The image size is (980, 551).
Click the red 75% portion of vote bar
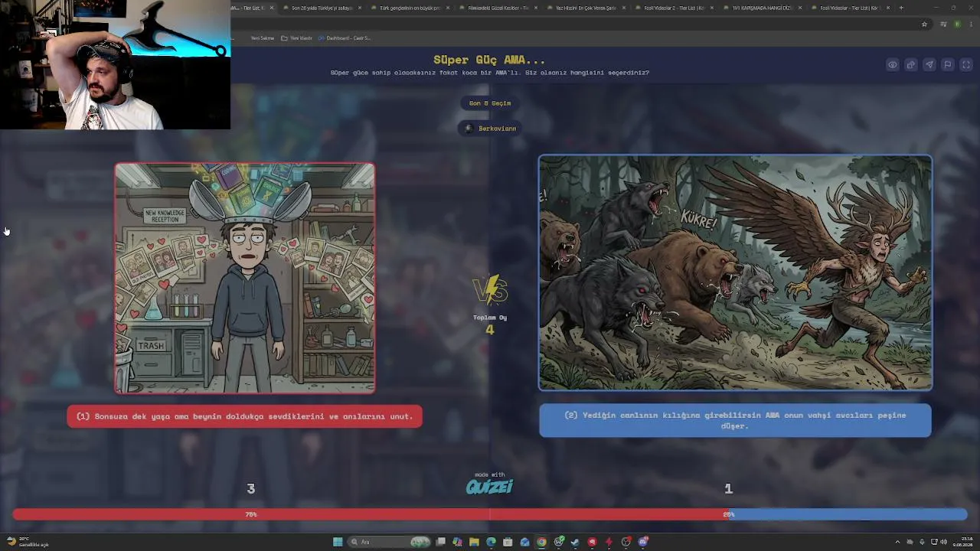point(371,514)
